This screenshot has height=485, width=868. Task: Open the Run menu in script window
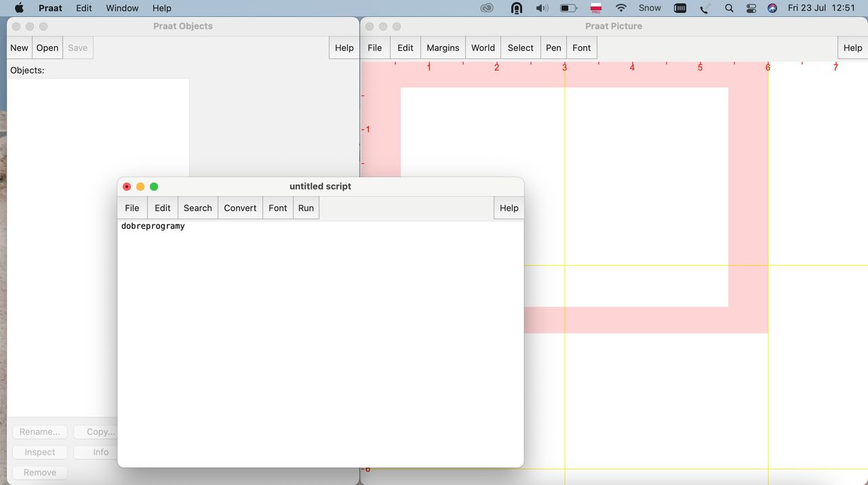click(306, 208)
